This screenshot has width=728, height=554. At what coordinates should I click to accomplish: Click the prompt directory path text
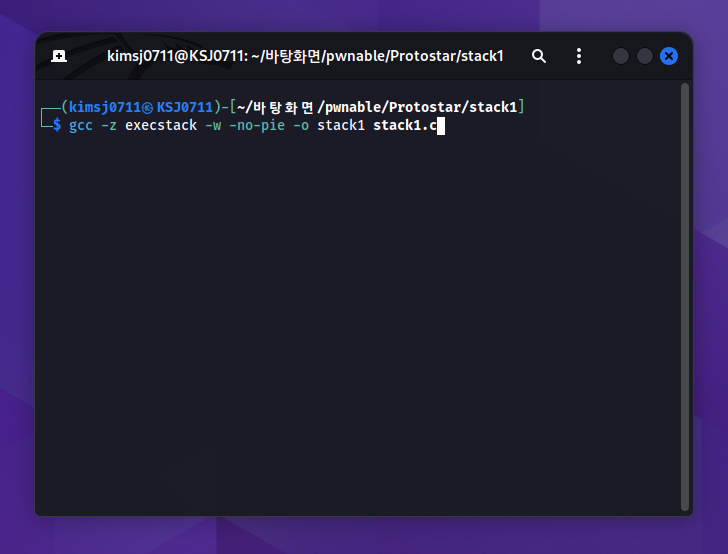(x=377, y=107)
